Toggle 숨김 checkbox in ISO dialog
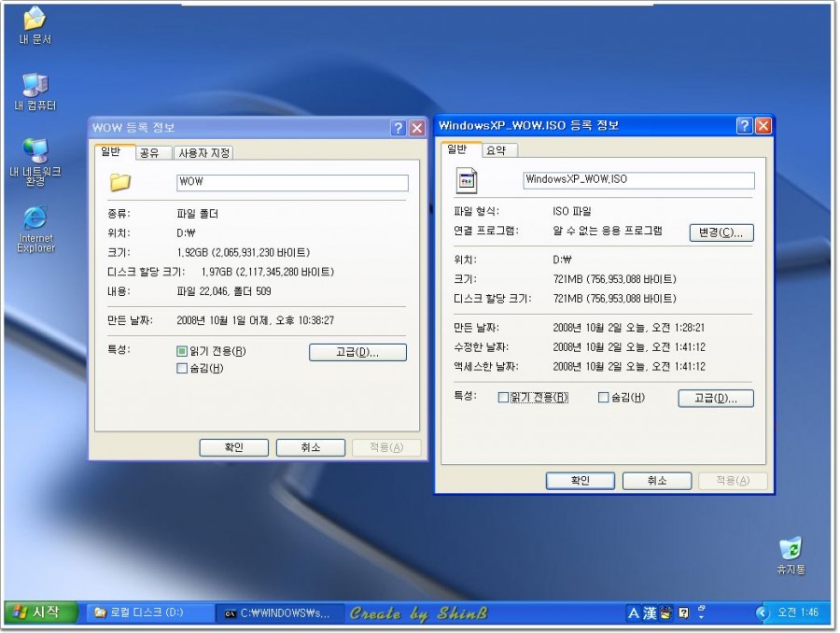Image resolution: width=840 pixels, height=633 pixels. (603, 398)
